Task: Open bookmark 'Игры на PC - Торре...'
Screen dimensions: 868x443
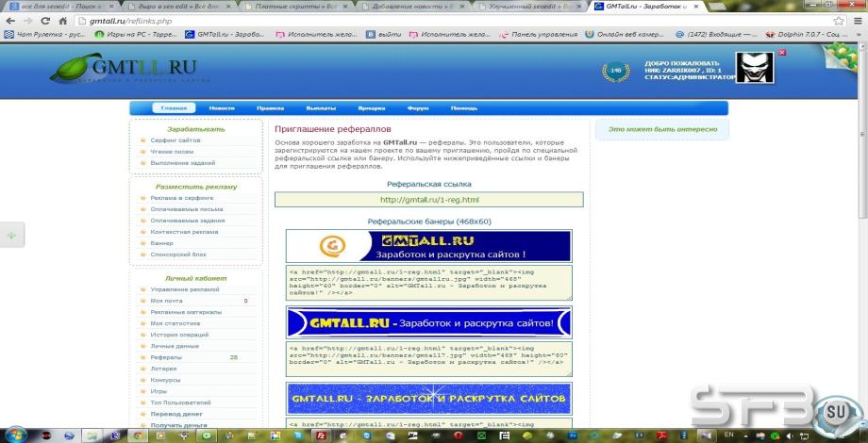Action: tap(136, 34)
